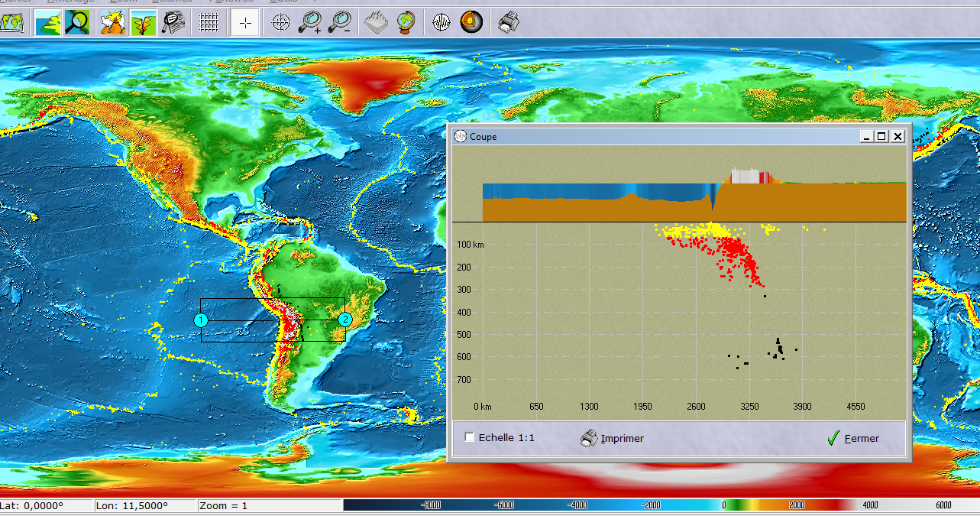The width and height of the screenshot is (980, 516).
Task: Click the Imprimer button in Coupe window
Action: point(612,439)
